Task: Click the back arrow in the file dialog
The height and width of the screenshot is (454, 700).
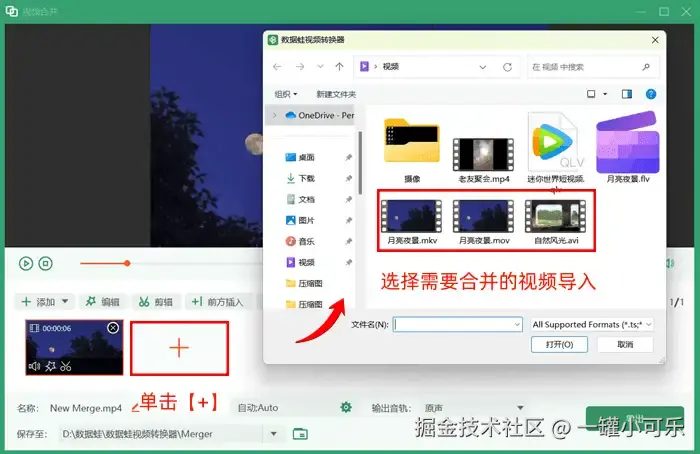Action: 277,67
